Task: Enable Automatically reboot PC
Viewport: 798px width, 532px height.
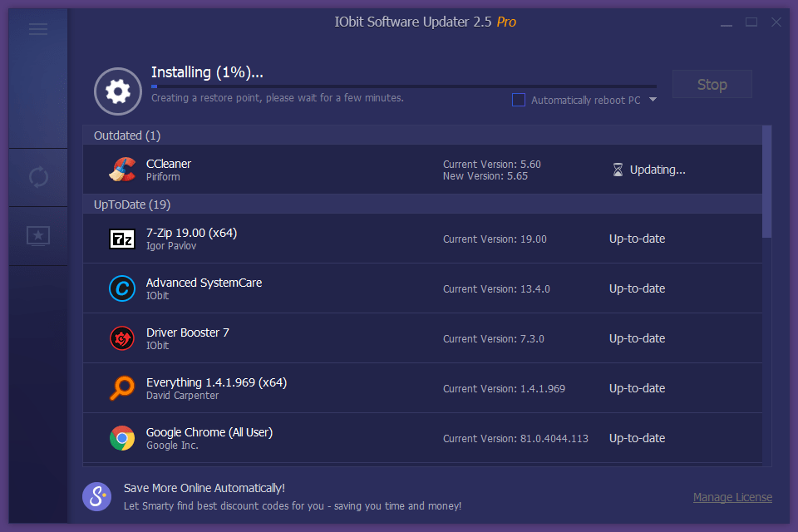Action: (518, 99)
